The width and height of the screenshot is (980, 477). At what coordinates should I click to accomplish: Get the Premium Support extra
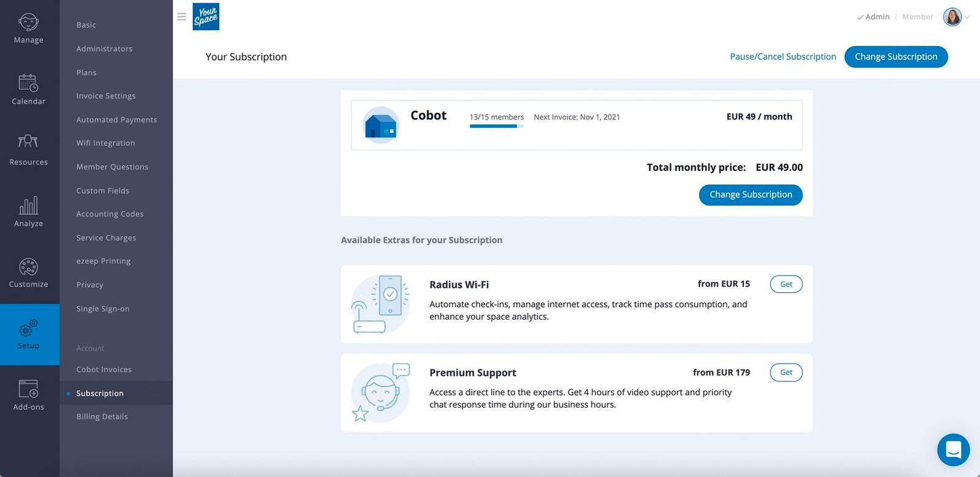tap(786, 372)
